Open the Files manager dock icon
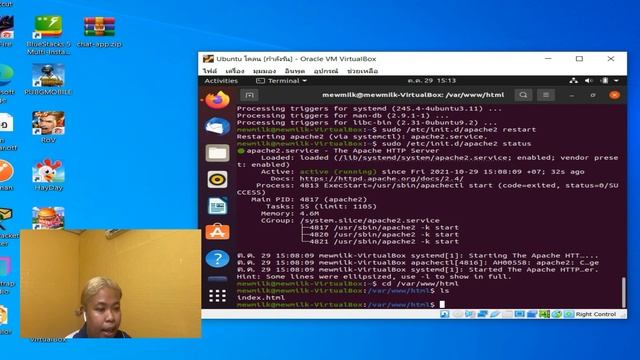 217,153
